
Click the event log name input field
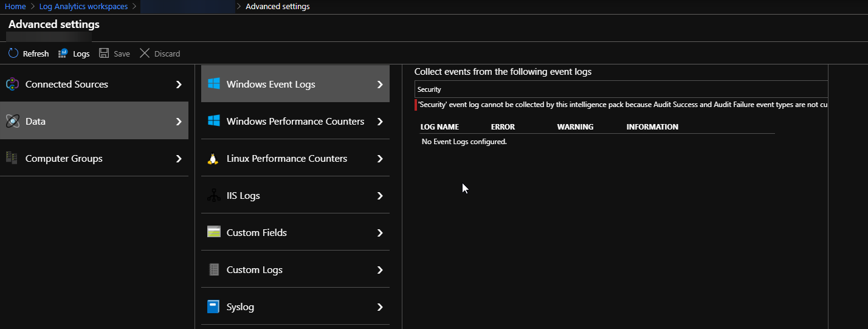pyautogui.click(x=621, y=89)
